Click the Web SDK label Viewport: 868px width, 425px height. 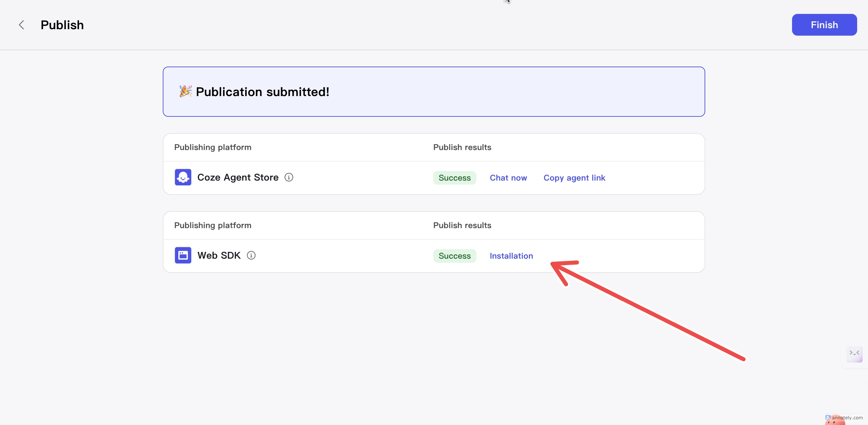point(219,255)
